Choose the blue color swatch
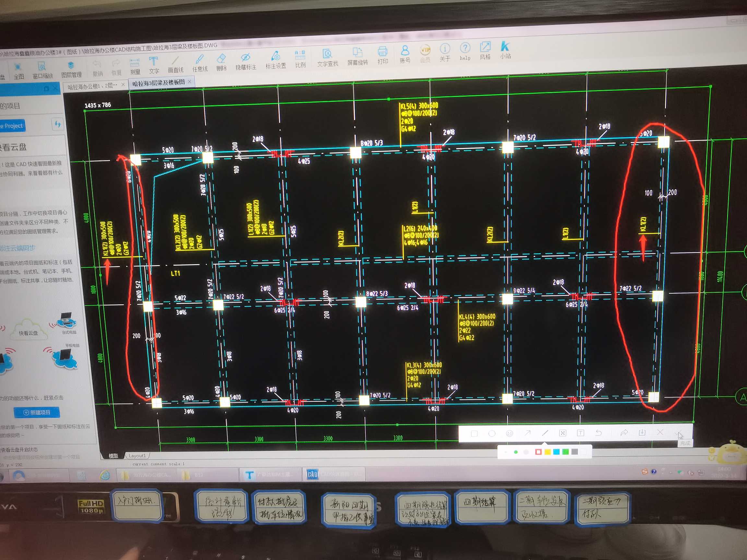This screenshot has width=747, height=560. 557,452
